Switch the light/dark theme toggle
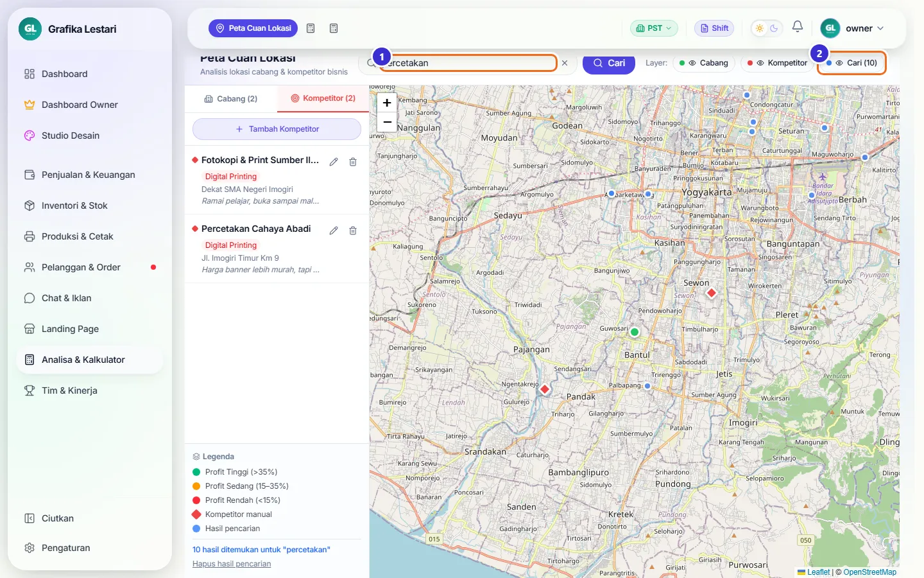The image size is (924, 578). coord(767,28)
